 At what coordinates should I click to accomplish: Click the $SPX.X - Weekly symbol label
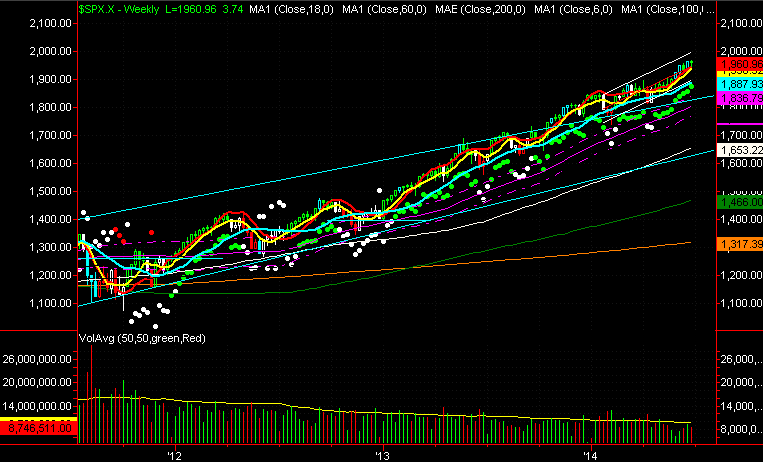click(119, 9)
